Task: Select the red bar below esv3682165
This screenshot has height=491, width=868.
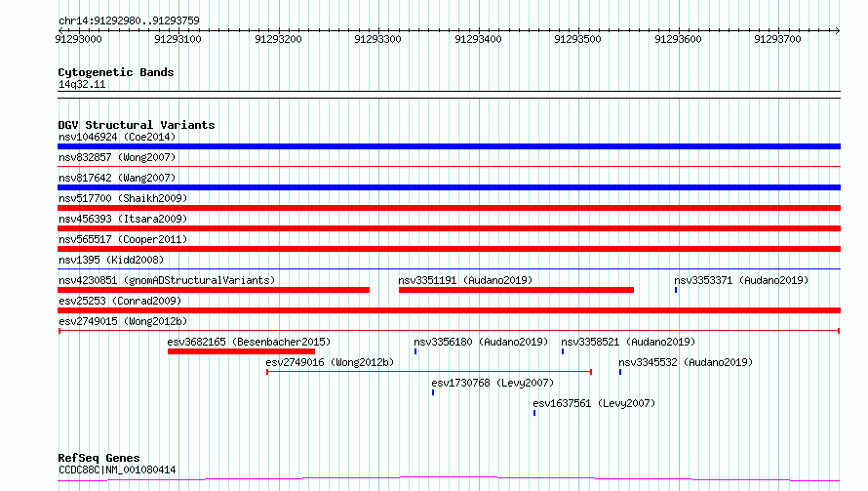Action: pyautogui.click(x=241, y=351)
